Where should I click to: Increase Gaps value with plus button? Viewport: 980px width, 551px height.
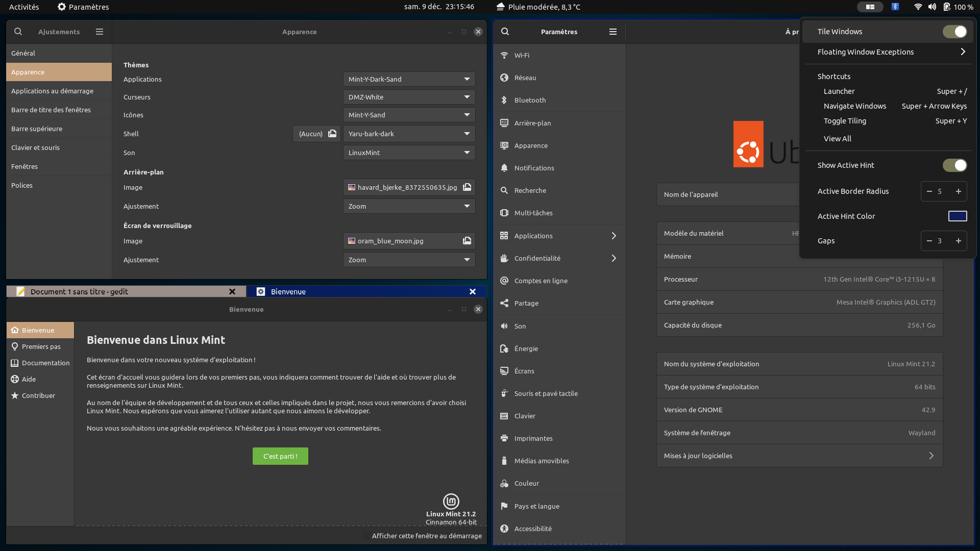[959, 241]
